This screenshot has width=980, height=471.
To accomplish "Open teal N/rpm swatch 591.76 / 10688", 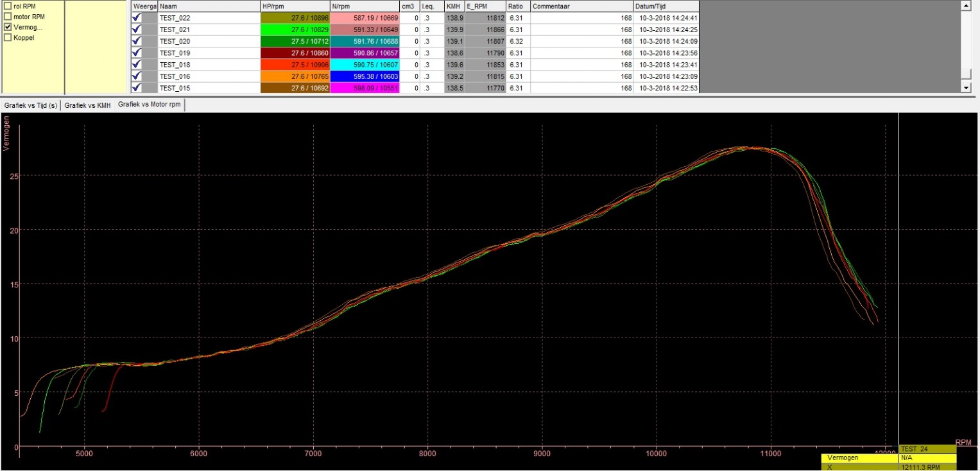I will pyautogui.click(x=365, y=41).
